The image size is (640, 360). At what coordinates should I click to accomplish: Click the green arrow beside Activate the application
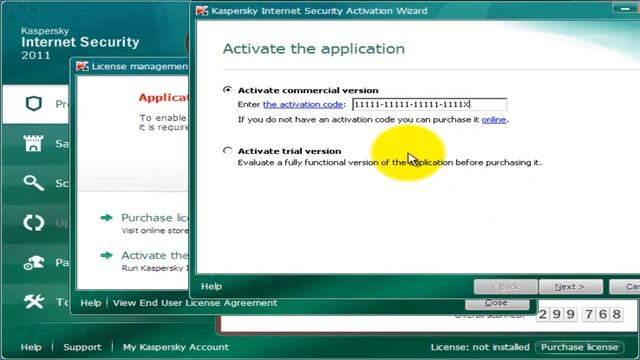(x=107, y=256)
